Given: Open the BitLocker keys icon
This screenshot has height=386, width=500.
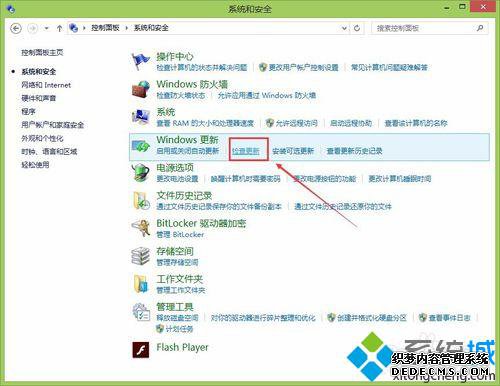Looking at the screenshot, I should (x=140, y=228).
